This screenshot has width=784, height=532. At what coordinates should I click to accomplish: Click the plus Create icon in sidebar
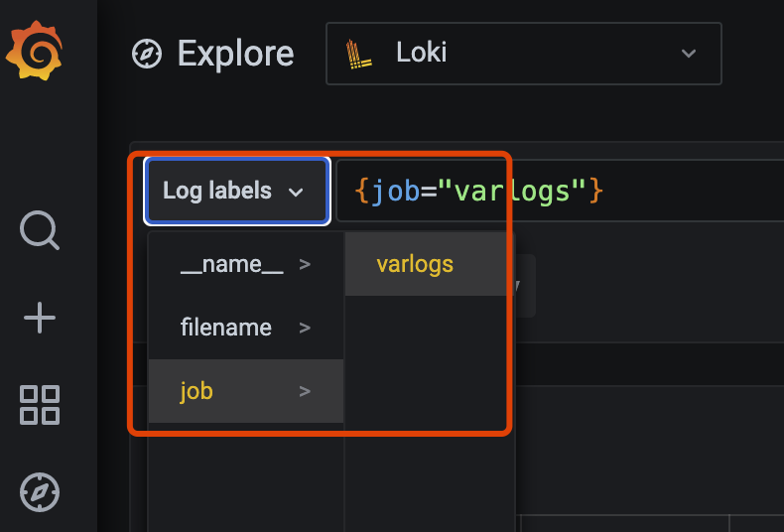(x=40, y=318)
